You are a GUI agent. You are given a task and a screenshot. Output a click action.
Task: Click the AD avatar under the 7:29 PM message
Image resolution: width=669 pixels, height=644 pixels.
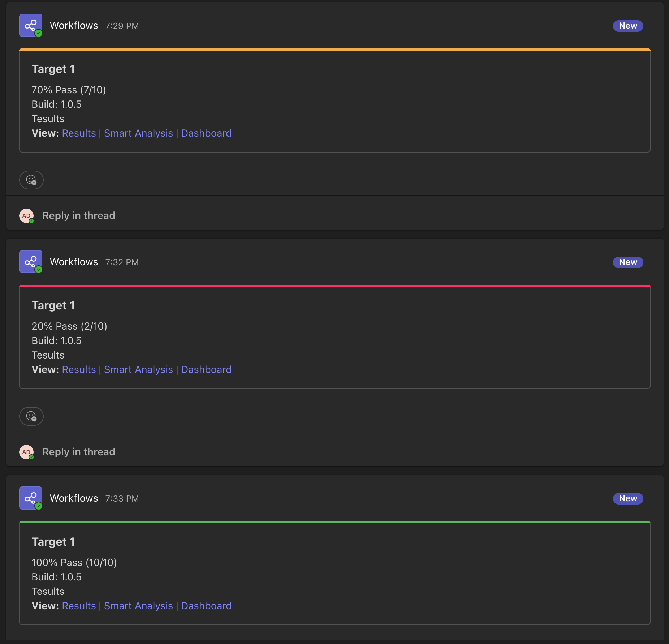[26, 216]
